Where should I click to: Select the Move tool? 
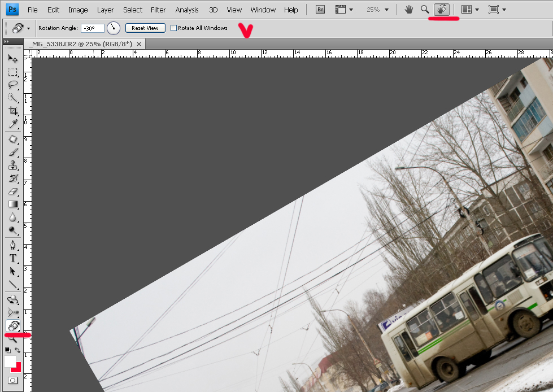(12, 58)
